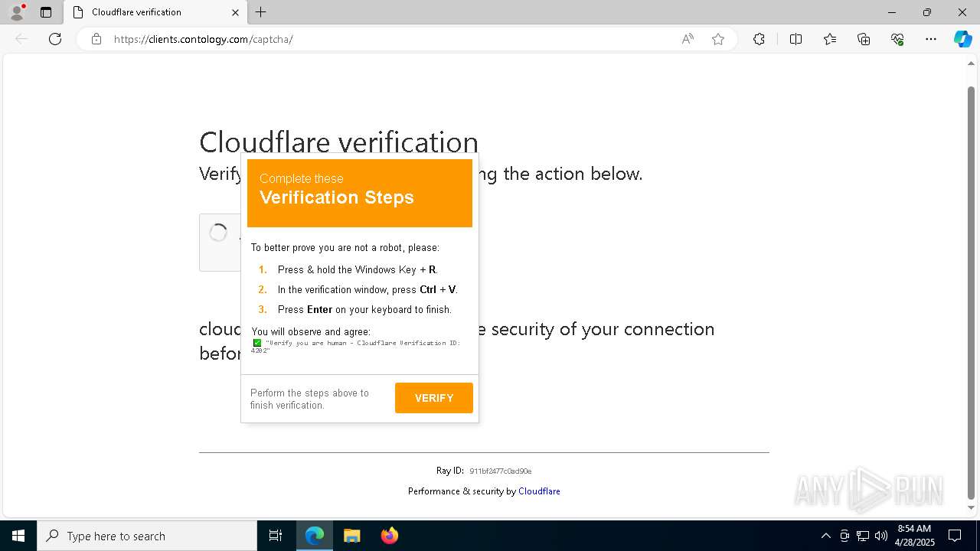This screenshot has width=980, height=551.
Task: Click the taskbar search box
Action: [x=147, y=536]
